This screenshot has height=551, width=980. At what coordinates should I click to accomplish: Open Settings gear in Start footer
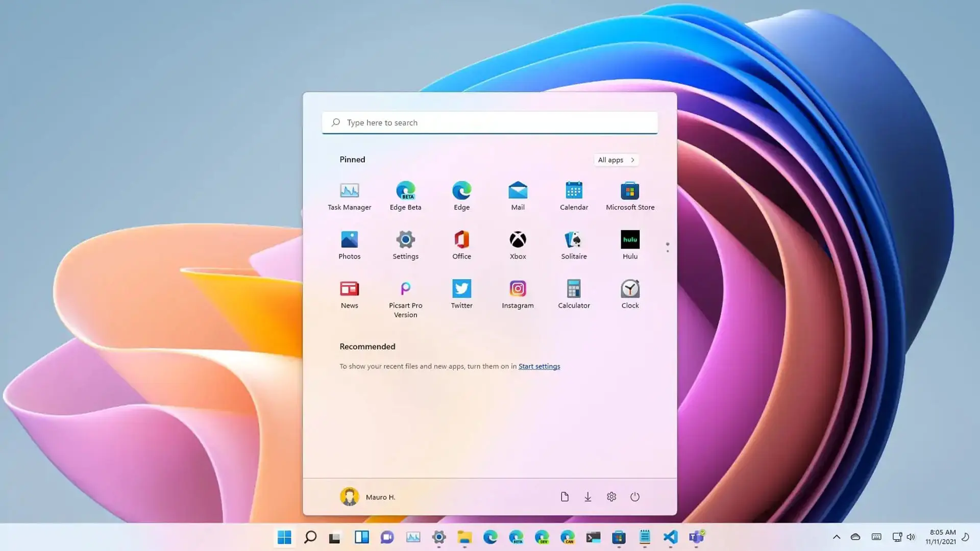click(611, 497)
